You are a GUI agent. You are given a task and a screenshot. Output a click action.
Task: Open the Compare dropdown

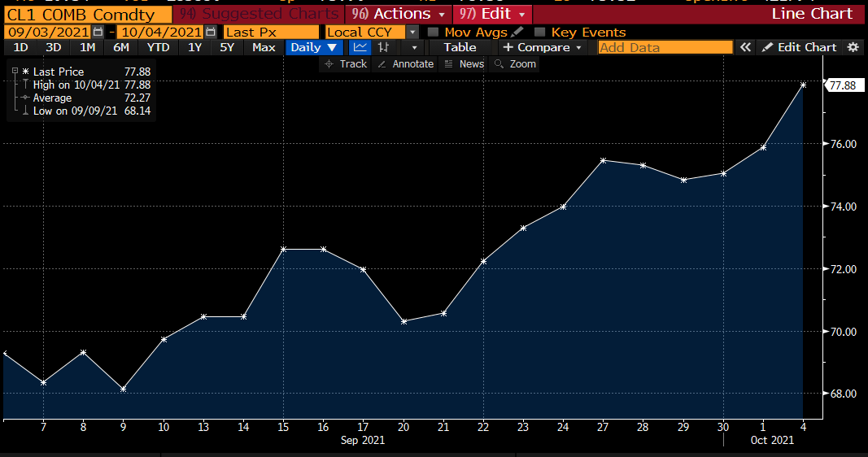click(x=542, y=48)
